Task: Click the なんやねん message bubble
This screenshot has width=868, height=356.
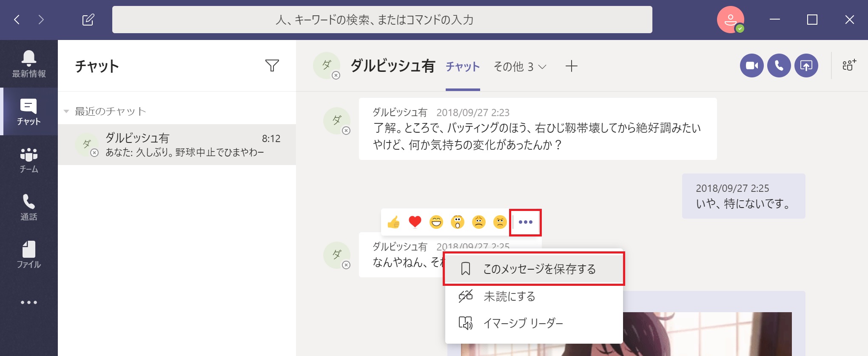Action: click(x=402, y=255)
